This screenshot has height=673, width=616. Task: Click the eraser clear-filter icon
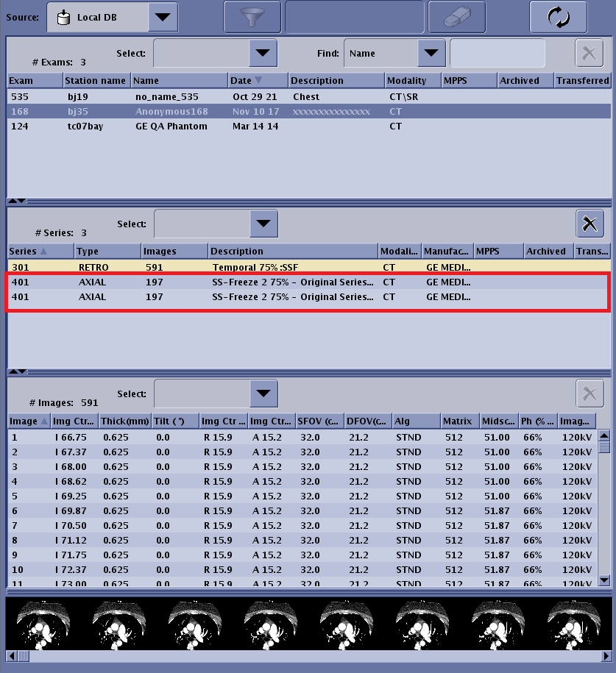[456, 17]
